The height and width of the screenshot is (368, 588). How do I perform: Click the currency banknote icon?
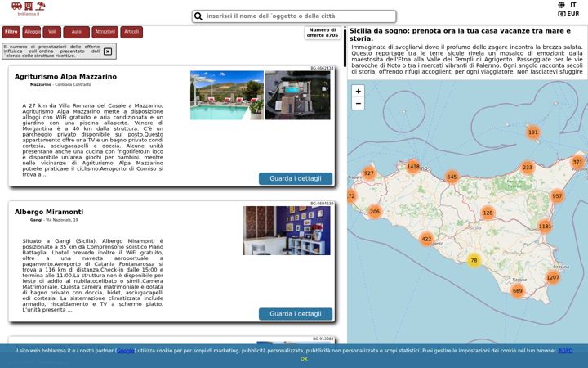(561, 14)
